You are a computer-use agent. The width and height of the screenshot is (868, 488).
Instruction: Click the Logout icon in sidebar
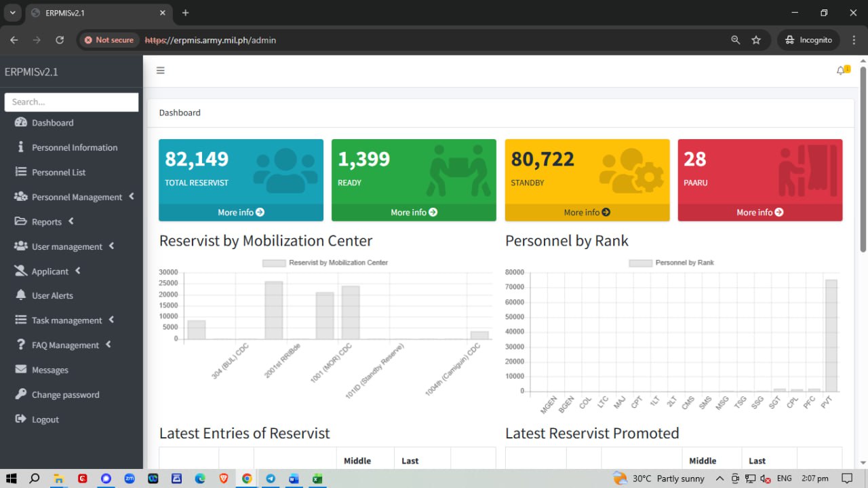click(x=20, y=419)
